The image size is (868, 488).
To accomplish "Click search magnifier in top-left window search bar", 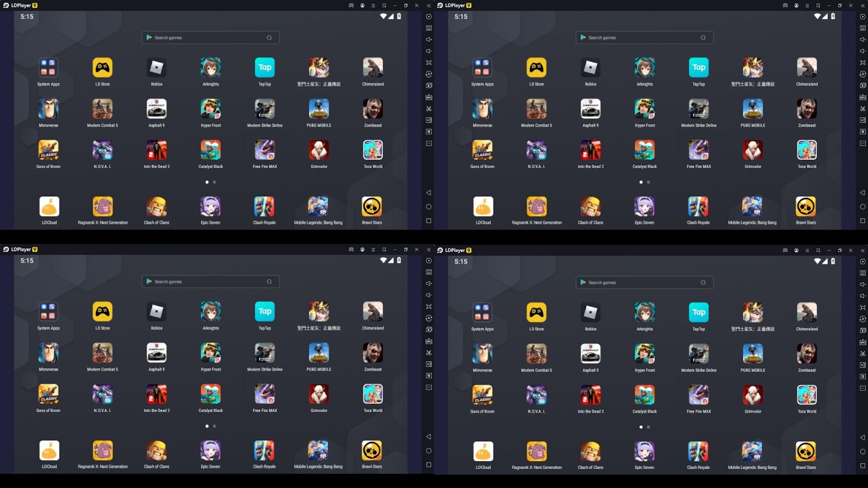I will [269, 37].
